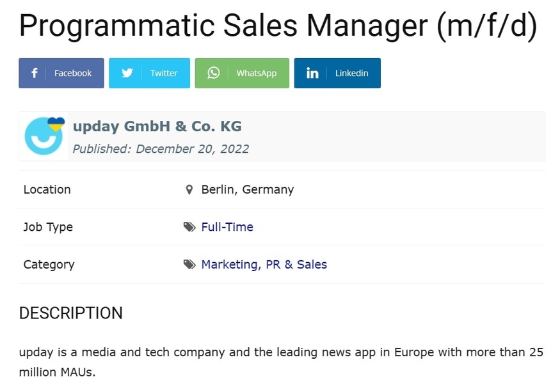Image resolution: width=560 pixels, height=392 pixels.
Task: Click the WhatsApp phone bubble icon
Action: pos(214,73)
